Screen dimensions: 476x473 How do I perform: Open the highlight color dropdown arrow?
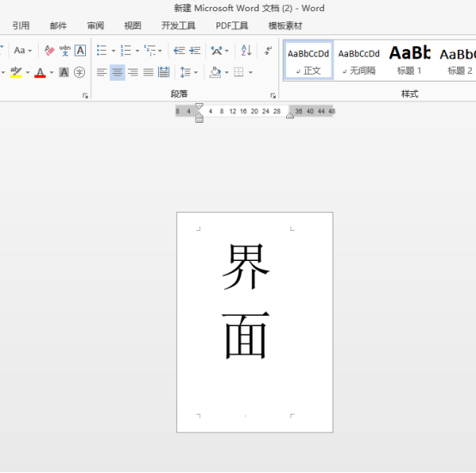pyautogui.click(x=27, y=73)
